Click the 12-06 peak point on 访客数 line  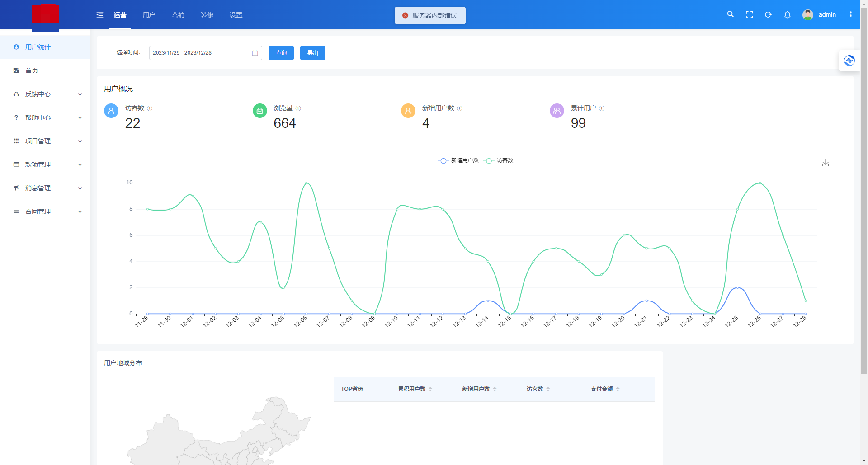[x=307, y=183]
